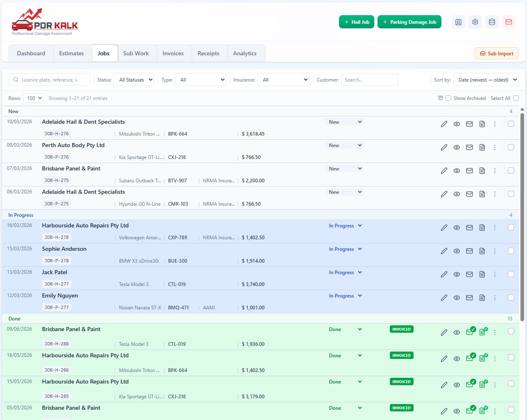Open the document icon for job JOB-P-275
The image size is (527, 420).
pos(482,194)
